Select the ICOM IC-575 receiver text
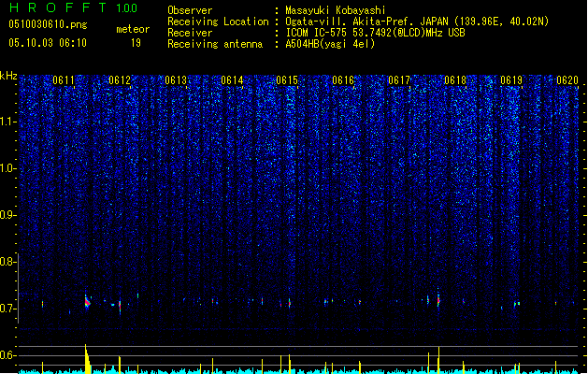The image size is (588, 374). click(x=376, y=33)
